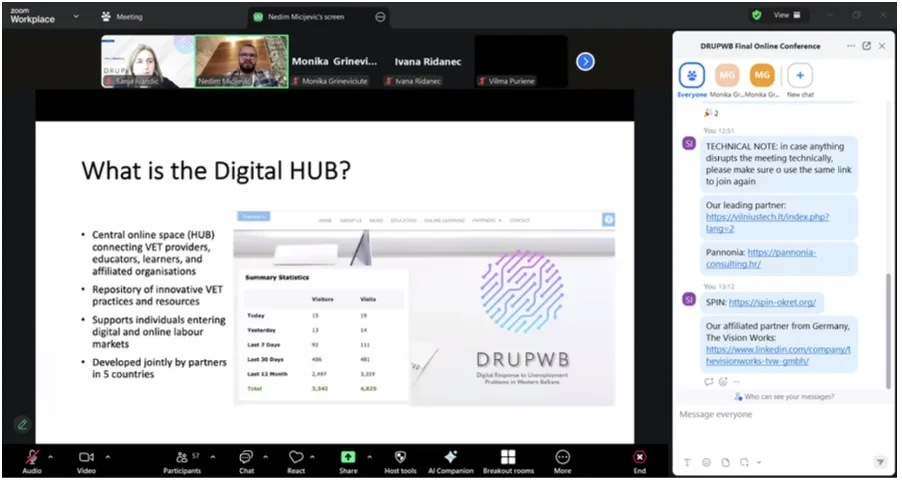Open Breakout rooms

pos(508,458)
